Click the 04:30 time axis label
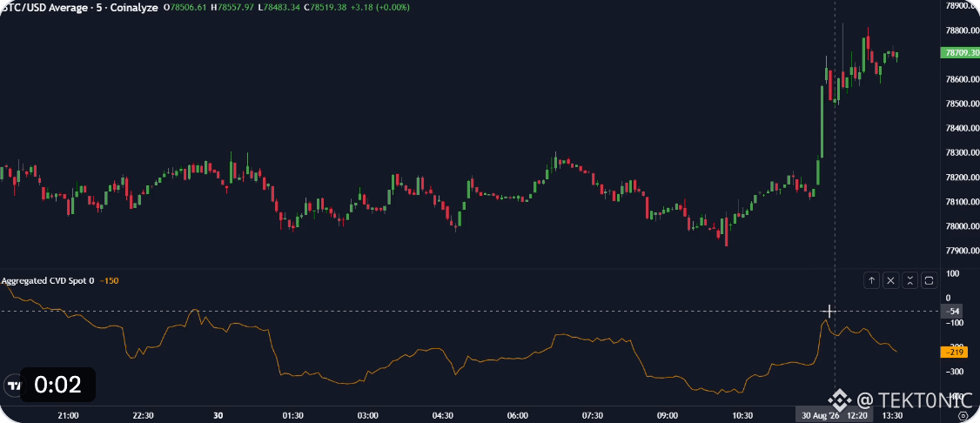Screen dimensions: 980x423 (442, 415)
